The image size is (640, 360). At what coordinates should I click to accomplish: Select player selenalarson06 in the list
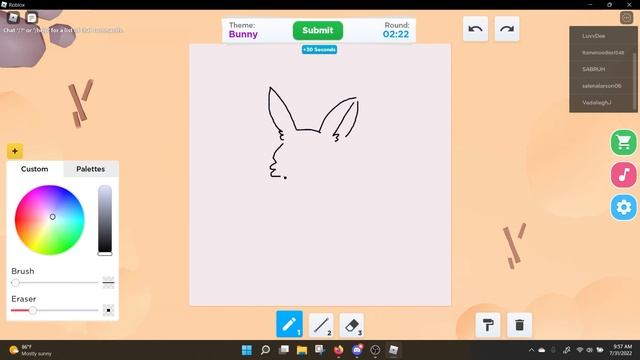601,86
